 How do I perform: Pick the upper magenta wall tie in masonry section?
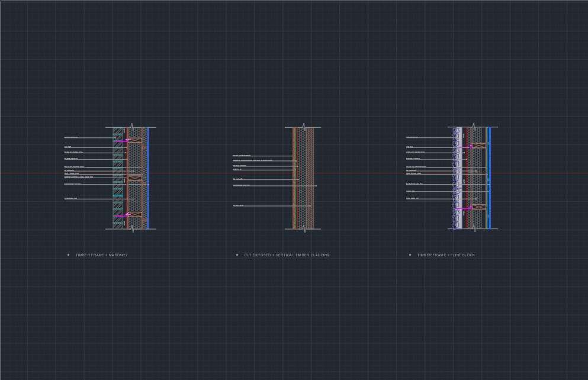tap(122, 141)
